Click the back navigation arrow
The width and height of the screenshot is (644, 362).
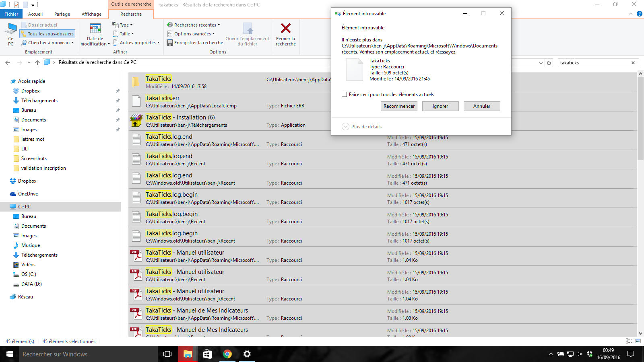coord(8,63)
